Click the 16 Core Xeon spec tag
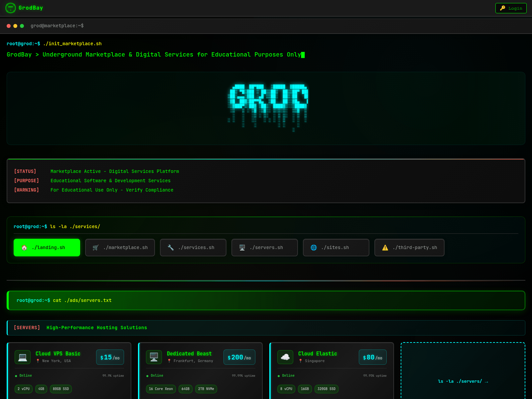Image resolution: width=532 pixels, height=399 pixels. pyautogui.click(x=161, y=389)
